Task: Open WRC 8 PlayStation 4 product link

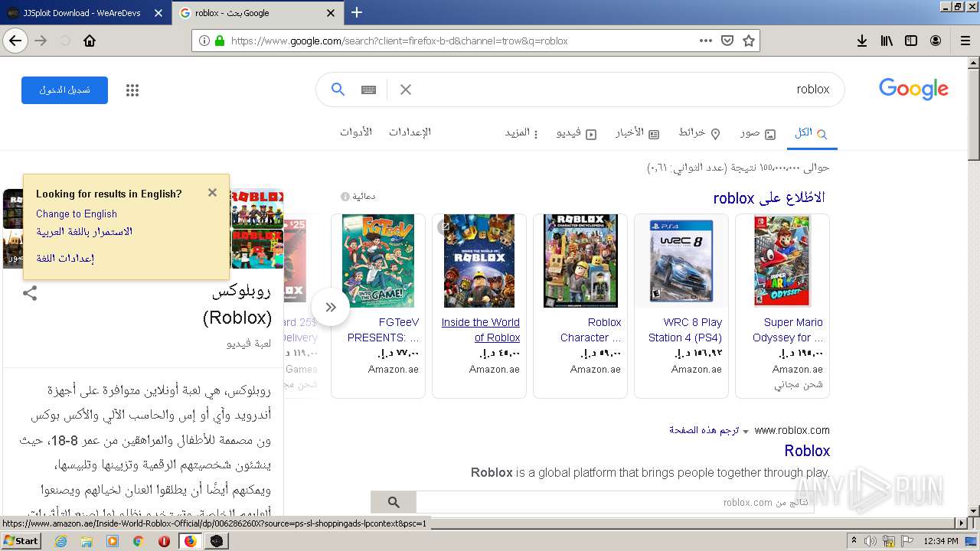Action: (685, 330)
